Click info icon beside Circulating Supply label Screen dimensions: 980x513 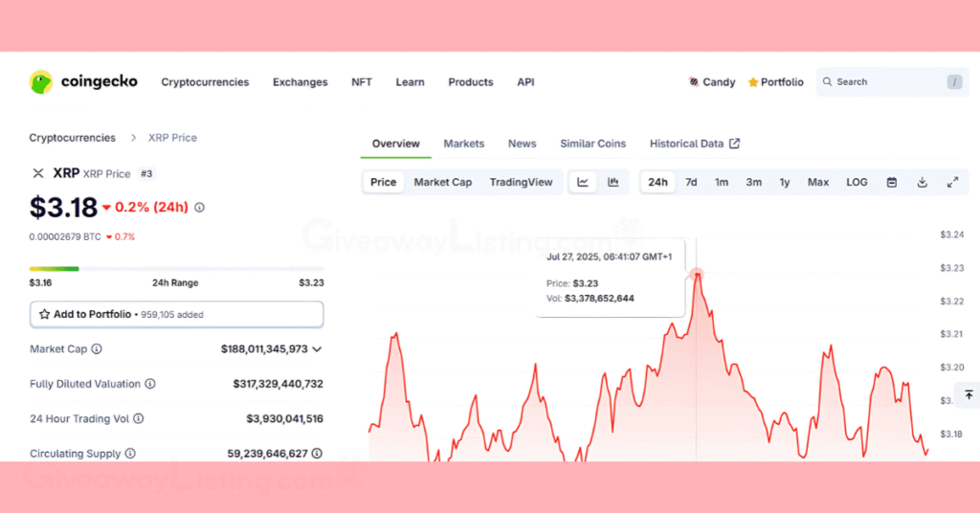[130, 454]
